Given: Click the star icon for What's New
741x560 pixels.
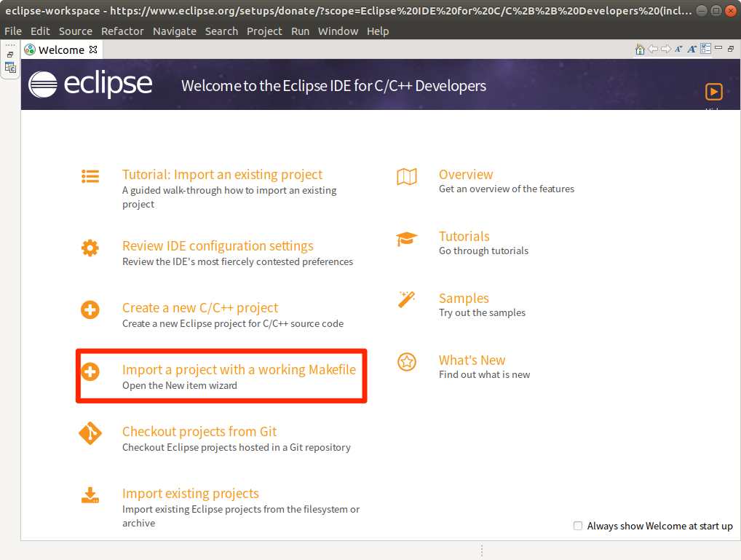Looking at the screenshot, I should point(406,363).
